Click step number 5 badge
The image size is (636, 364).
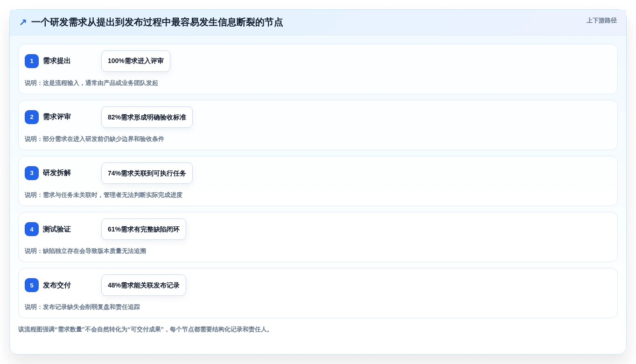click(32, 285)
